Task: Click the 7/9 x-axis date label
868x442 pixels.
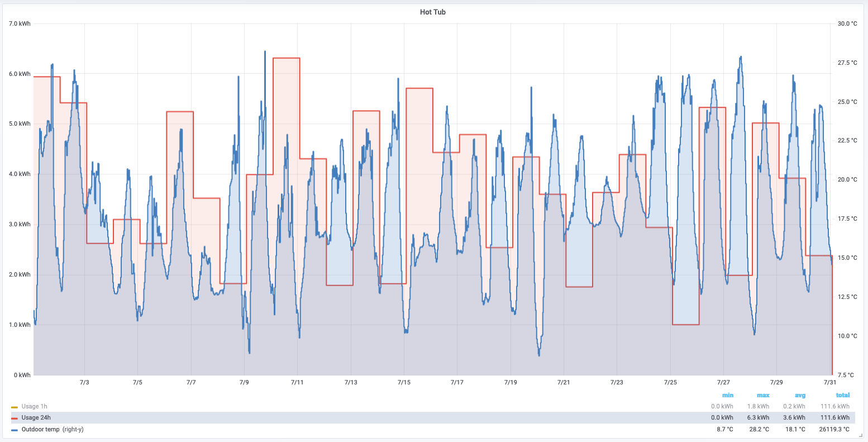Action: [x=244, y=382]
